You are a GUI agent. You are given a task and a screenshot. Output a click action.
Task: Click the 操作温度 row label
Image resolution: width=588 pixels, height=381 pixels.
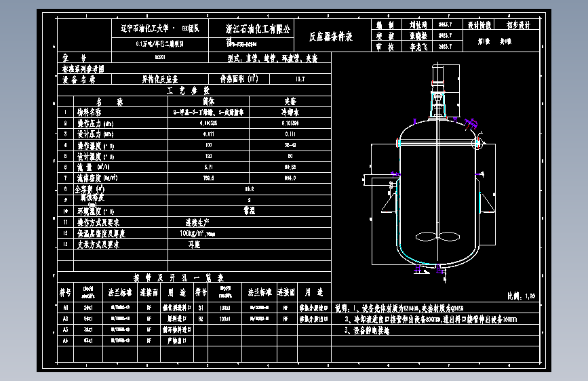coord(96,146)
